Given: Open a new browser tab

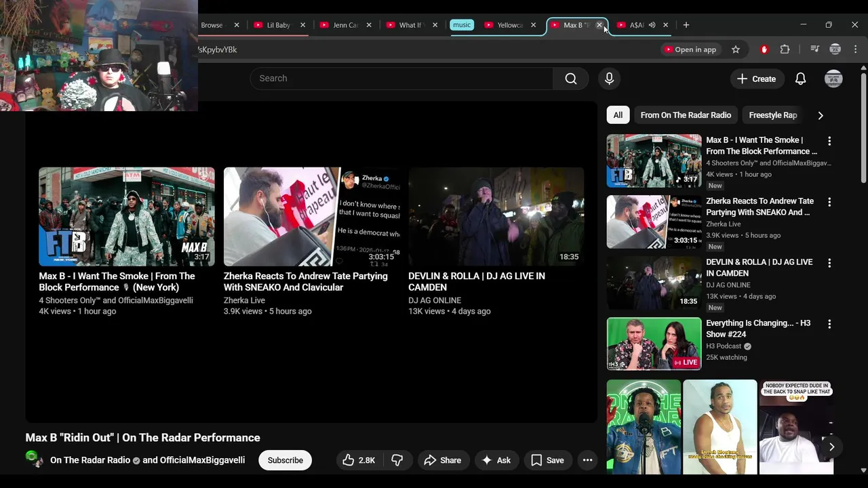Looking at the screenshot, I should 686,25.
